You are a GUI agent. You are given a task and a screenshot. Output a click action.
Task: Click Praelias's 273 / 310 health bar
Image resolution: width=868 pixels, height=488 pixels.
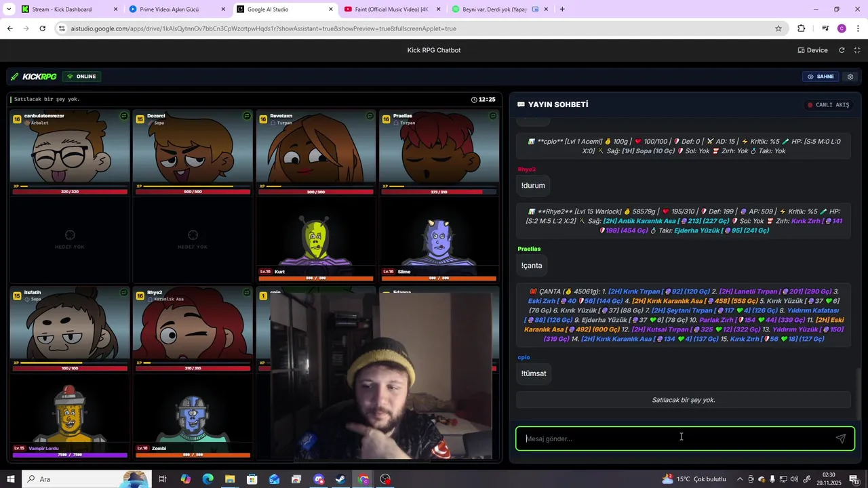pos(439,192)
